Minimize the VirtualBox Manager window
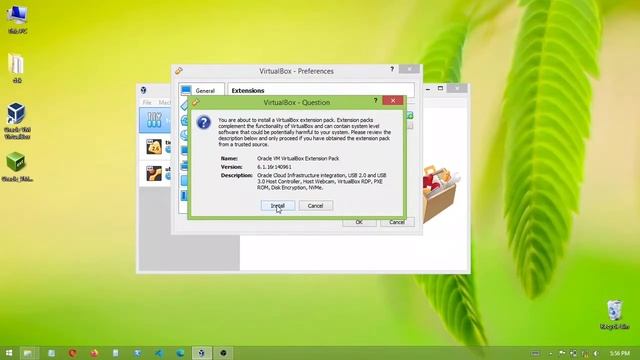 (x=428, y=89)
